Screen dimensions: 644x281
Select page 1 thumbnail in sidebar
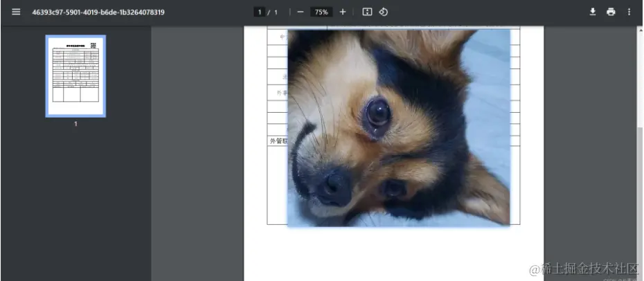click(75, 76)
